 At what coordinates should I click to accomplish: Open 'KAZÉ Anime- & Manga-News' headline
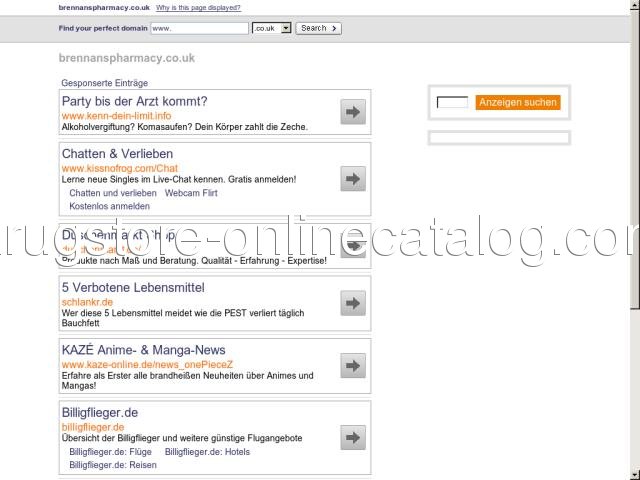click(144, 350)
